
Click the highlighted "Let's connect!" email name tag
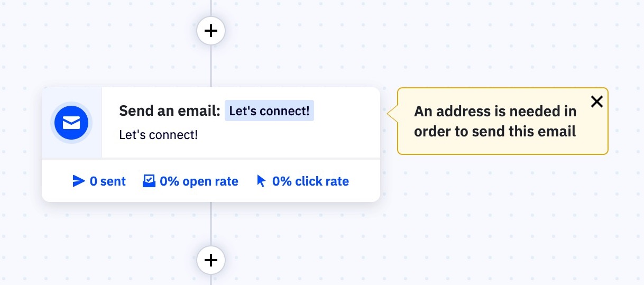click(269, 111)
